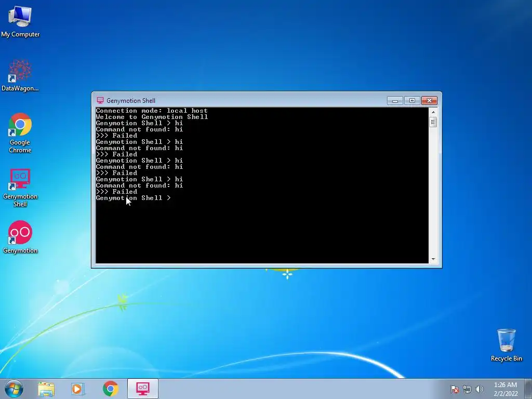The width and height of the screenshot is (532, 399).
Task: Click the 'Welcome to Genymotion Shell' line
Action: tap(152, 117)
